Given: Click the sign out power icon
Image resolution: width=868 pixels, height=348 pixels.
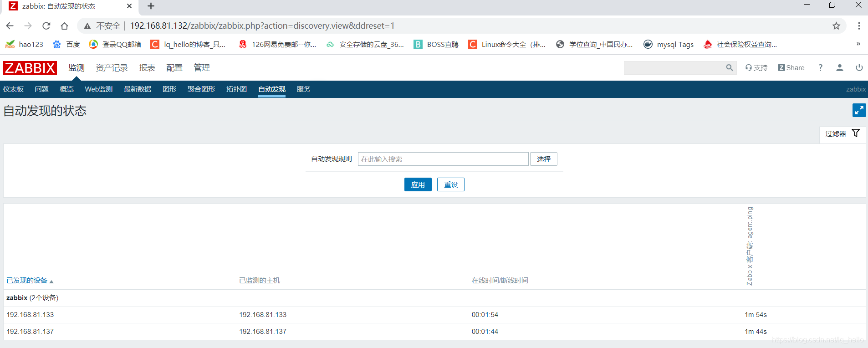Looking at the screenshot, I should [x=859, y=68].
